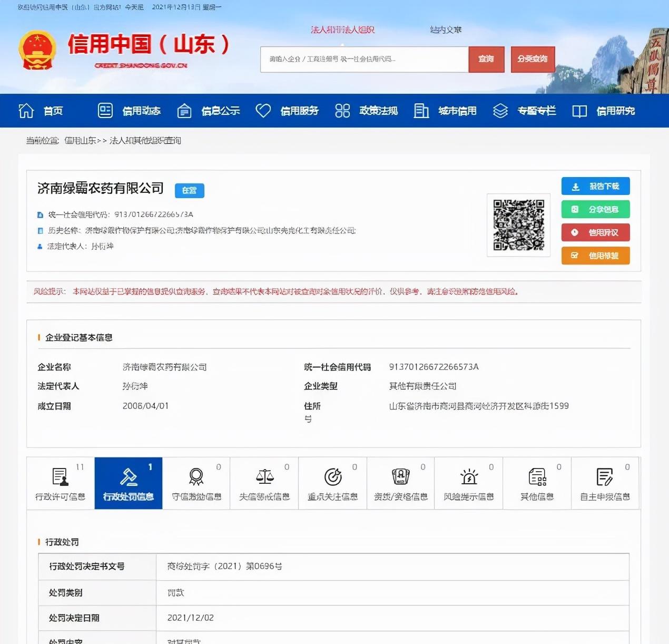This screenshot has height=644, width=669.
Task: Open 分类查询 next to the search bar
Action: click(x=533, y=59)
